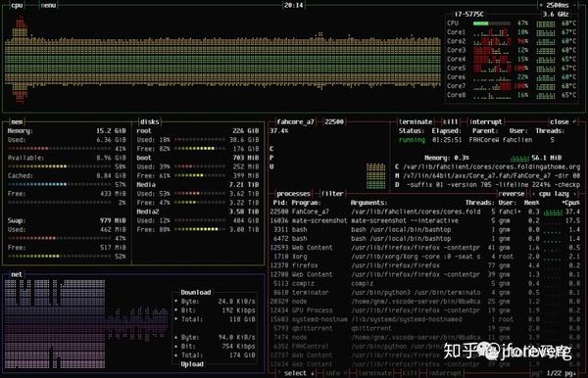The image size is (588, 378).
Task: Select the mate-screenshot process row
Action: click(x=425, y=220)
